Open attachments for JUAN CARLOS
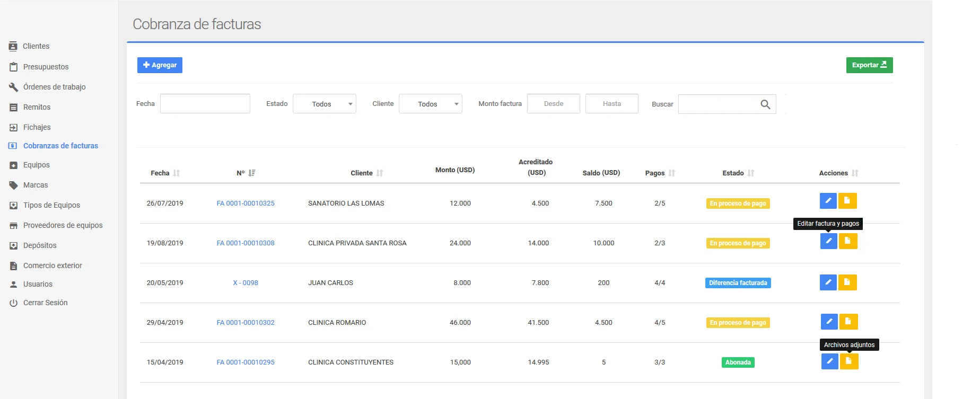 coord(847,282)
